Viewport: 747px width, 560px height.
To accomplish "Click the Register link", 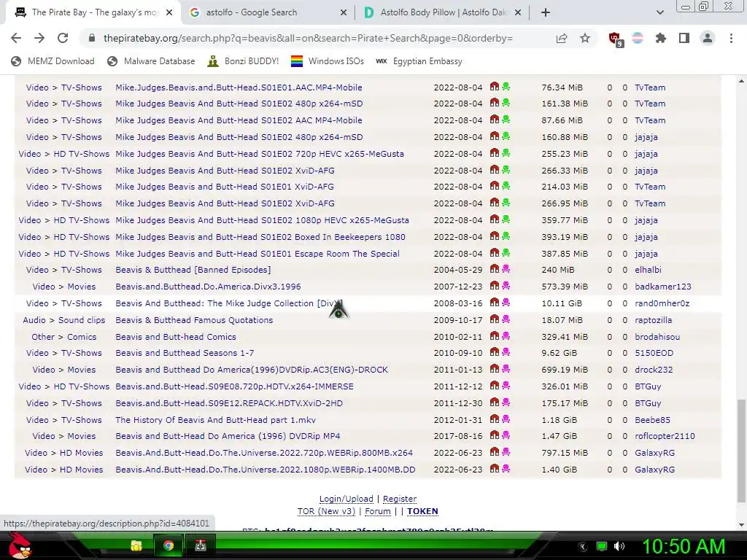I will point(400,499).
